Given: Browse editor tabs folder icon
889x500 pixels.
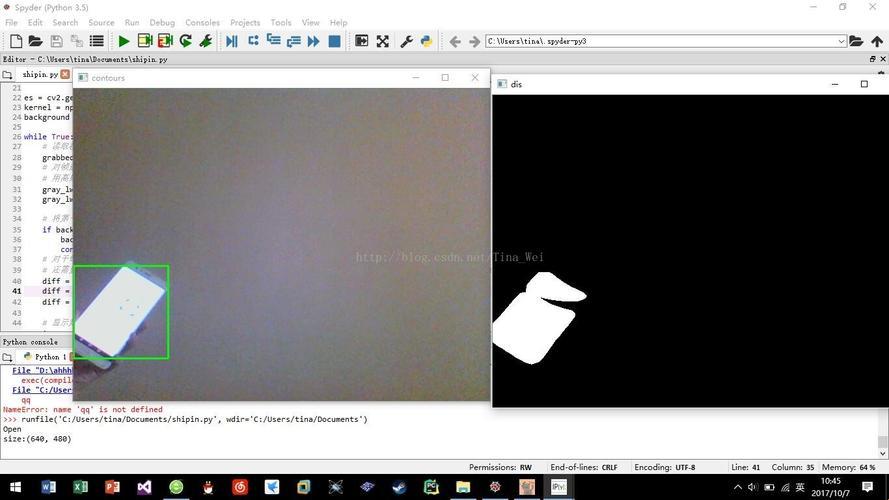Looking at the screenshot, I should (x=7, y=74).
